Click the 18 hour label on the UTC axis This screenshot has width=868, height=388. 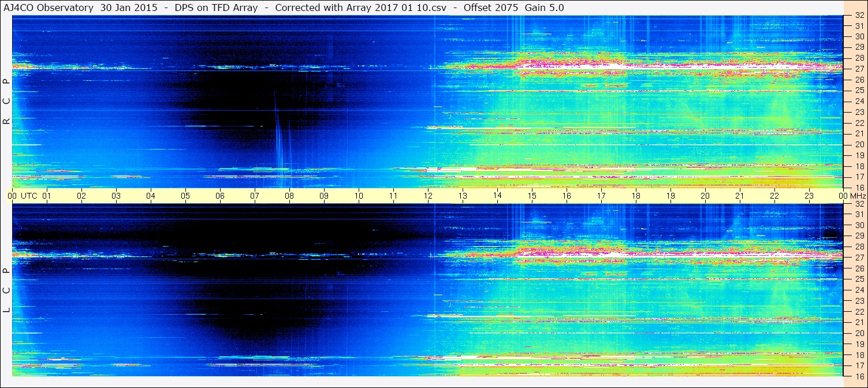pyautogui.click(x=636, y=196)
